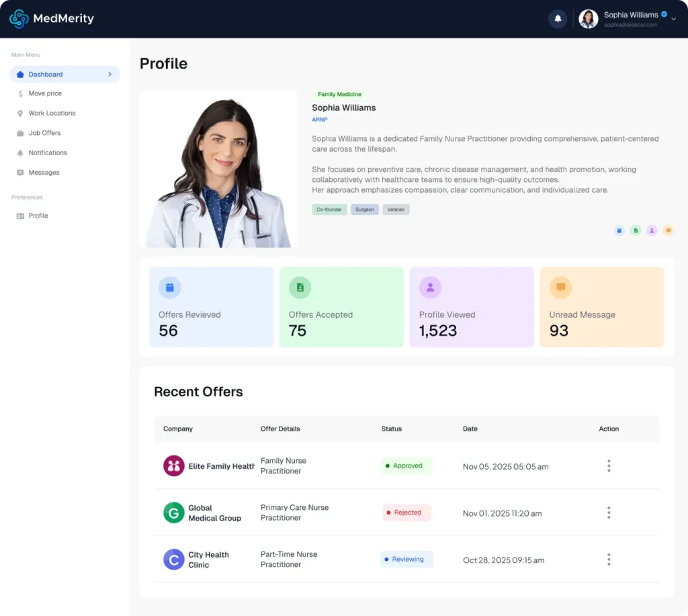Click the Offers Reviewed calendar icon
The height and width of the screenshot is (616, 688).
pyautogui.click(x=169, y=288)
